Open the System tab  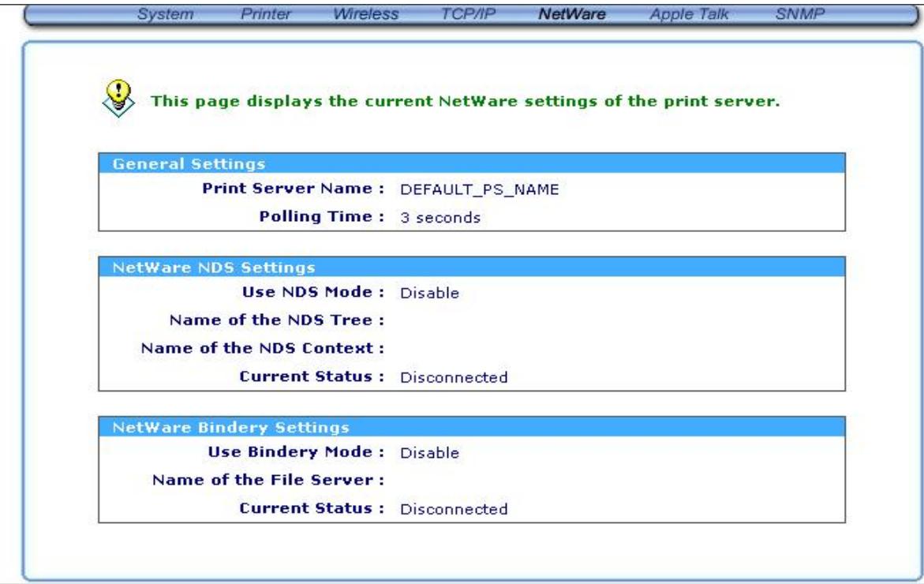(165, 14)
